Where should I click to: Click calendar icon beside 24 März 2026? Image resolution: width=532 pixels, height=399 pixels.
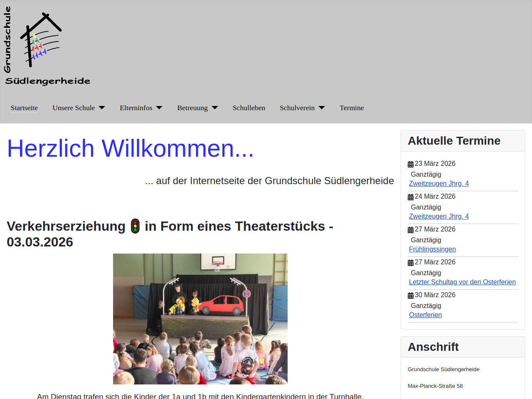(x=411, y=197)
